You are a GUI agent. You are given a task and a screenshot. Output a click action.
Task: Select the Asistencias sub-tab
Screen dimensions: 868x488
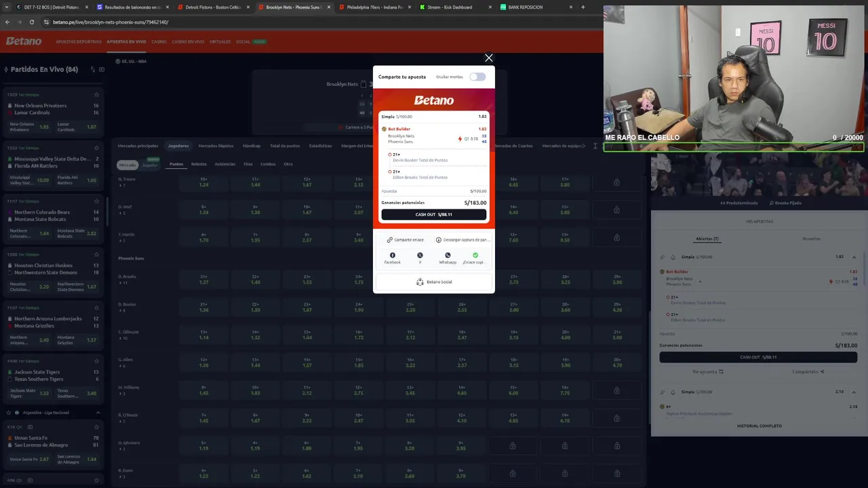[x=225, y=164]
